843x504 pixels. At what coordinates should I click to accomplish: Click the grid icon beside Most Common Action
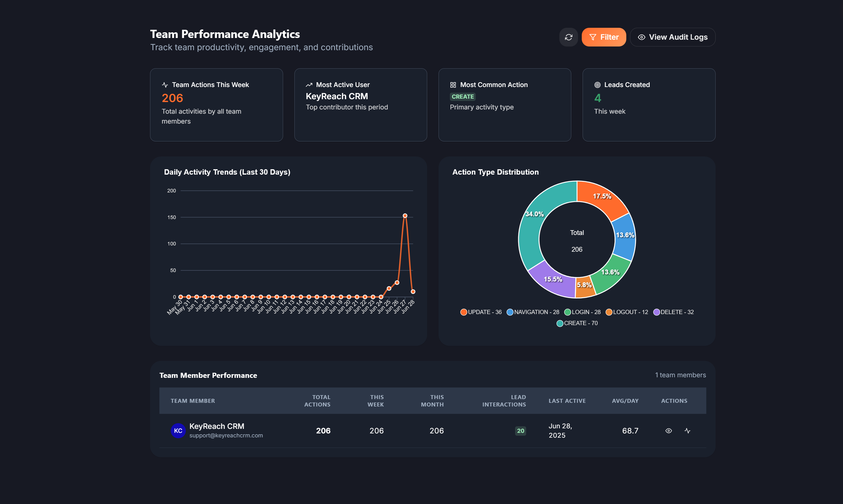pyautogui.click(x=453, y=85)
